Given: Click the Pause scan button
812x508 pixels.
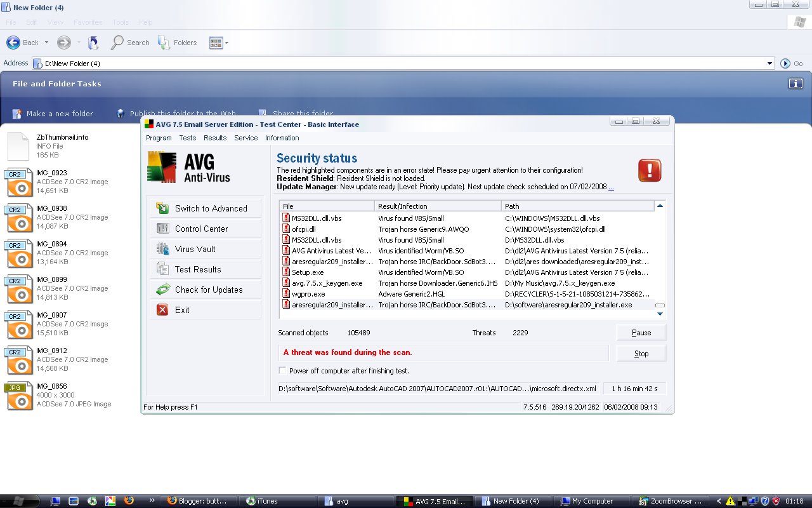Looking at the screenshot, I should click(641, 333).
